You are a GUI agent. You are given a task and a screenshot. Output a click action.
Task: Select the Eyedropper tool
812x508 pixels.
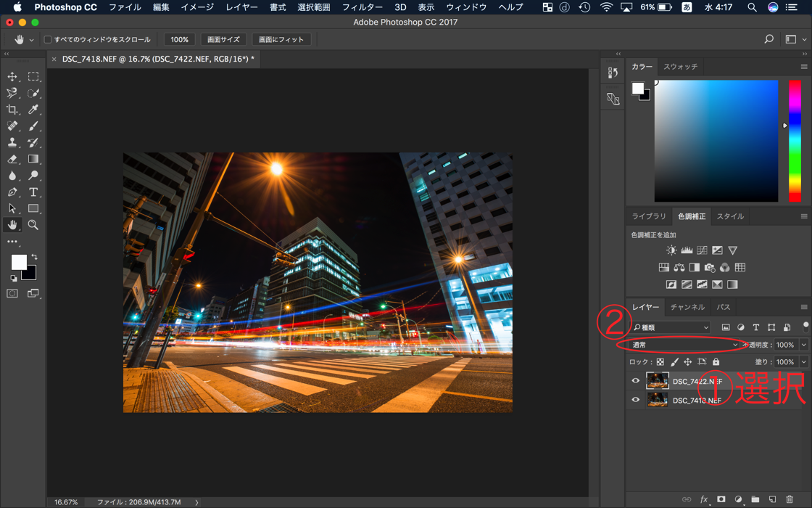pyautogui.click(x=33, y=110)
